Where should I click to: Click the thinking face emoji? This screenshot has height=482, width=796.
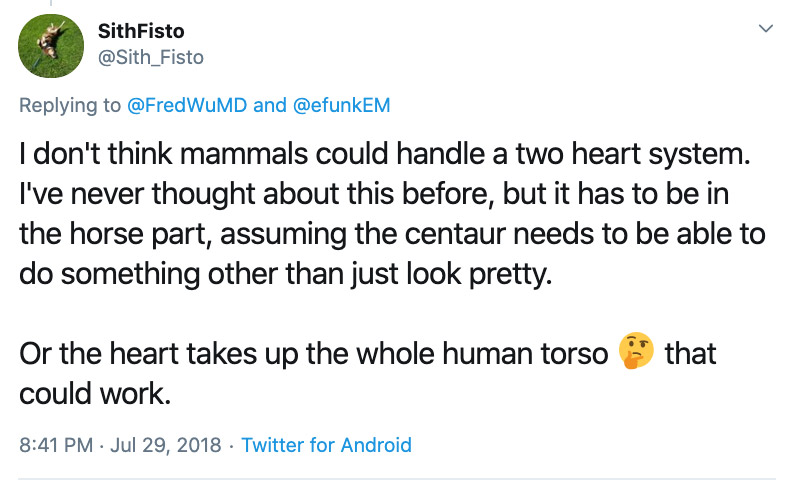[x=637, y=353]
